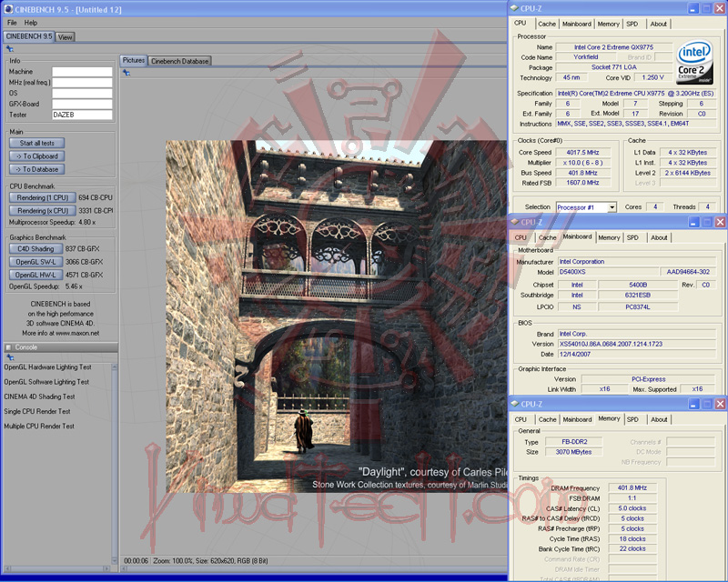Click the 'www.maxon.net' info text
This screenshot has height=582, width=728.
click(x=77, y=333)
